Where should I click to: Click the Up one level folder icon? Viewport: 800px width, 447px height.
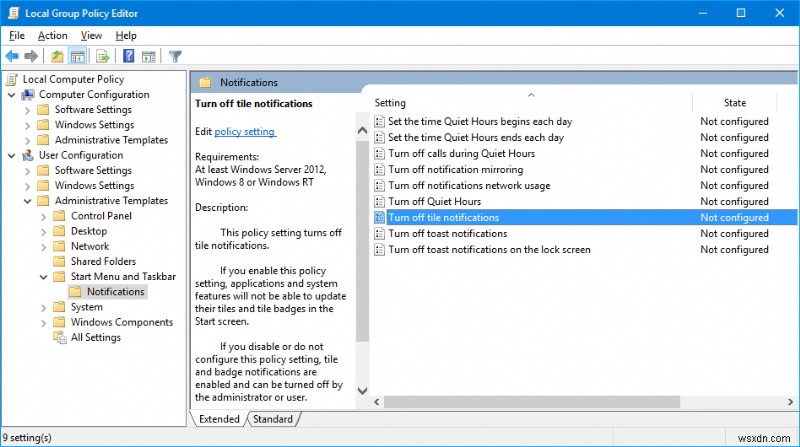coord(57,56)
